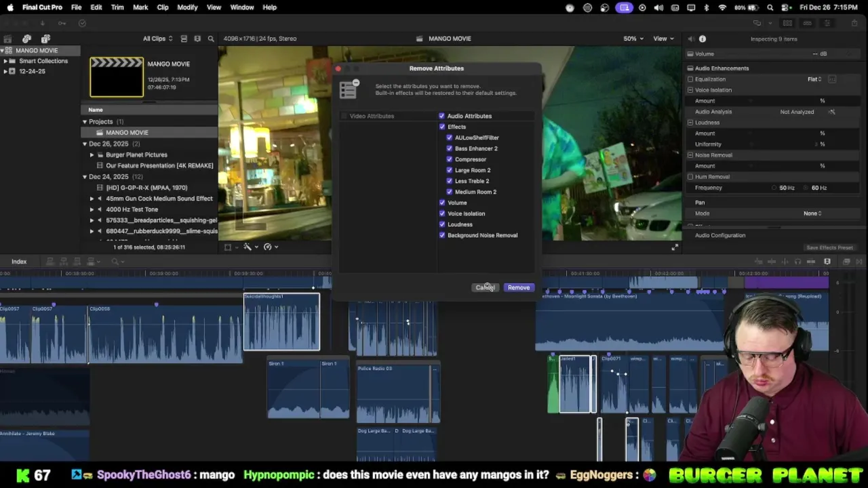Click Remove in Remove Attributes dialog
The width and height of the screenshot is (868, 488).
[x=519, y=287]
